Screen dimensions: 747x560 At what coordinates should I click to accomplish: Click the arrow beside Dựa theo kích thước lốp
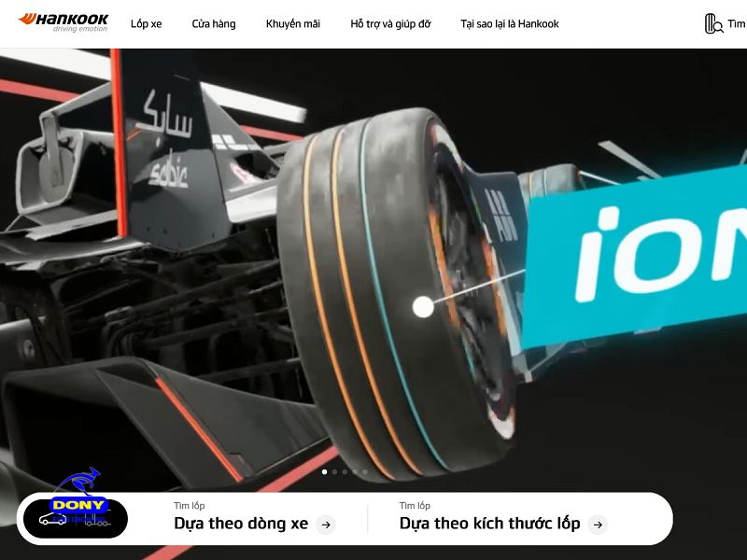pos(598,525)
